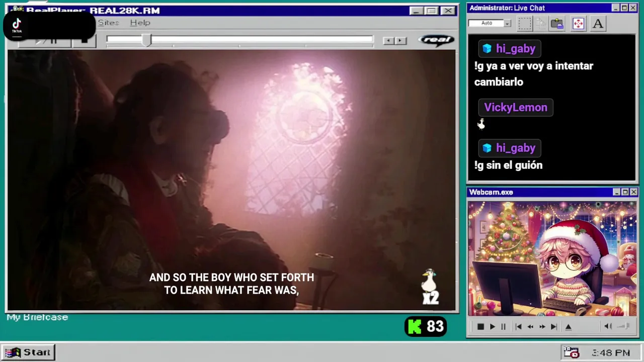The width and height of the screenshot is (644, 362).
Task: Open the Sites menu in RealPlayer
Action: 108,23
